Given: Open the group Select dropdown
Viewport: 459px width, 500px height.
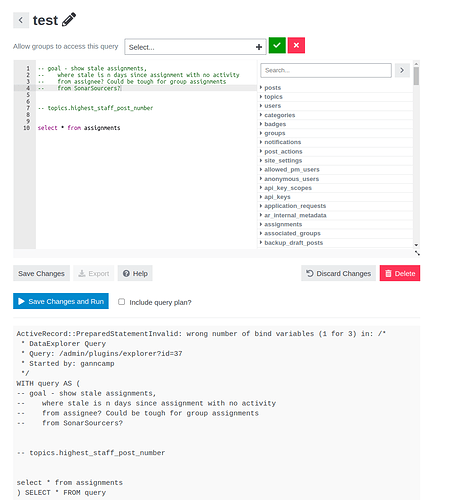Looking at the screenshot, I should [x=195, y=47].
